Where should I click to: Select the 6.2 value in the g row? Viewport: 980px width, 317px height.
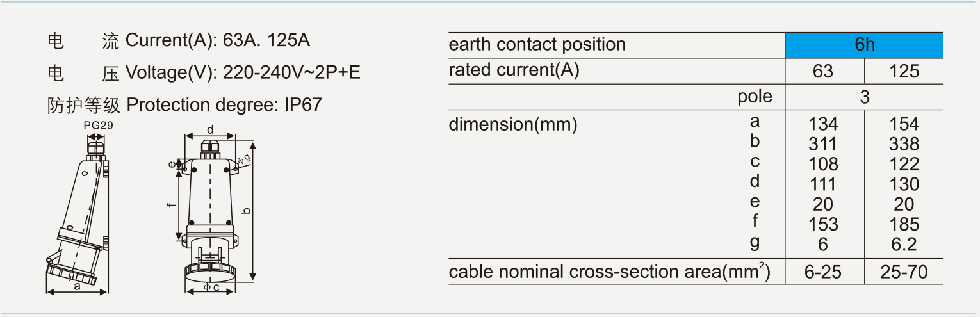click(x=904, y=245)
